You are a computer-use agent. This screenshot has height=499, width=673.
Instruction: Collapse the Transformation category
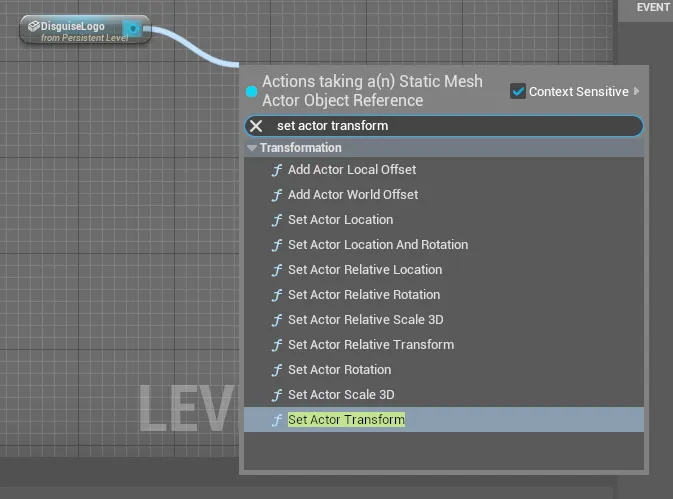(252, 148)
